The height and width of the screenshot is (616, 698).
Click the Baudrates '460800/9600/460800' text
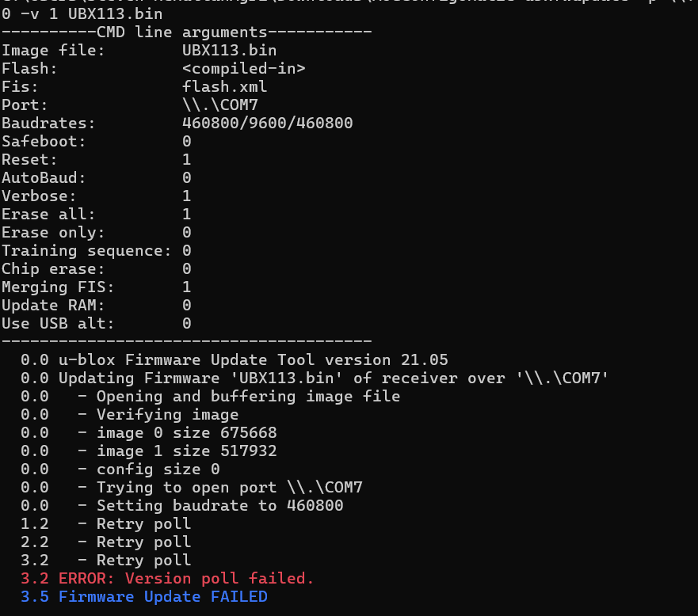[267, 124]
